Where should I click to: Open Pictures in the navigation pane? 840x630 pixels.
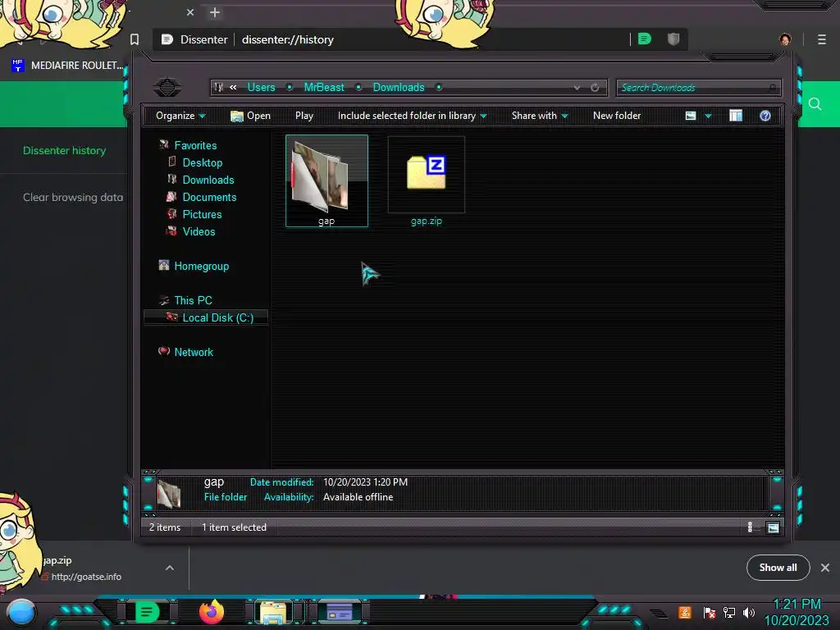coord(202,214)
